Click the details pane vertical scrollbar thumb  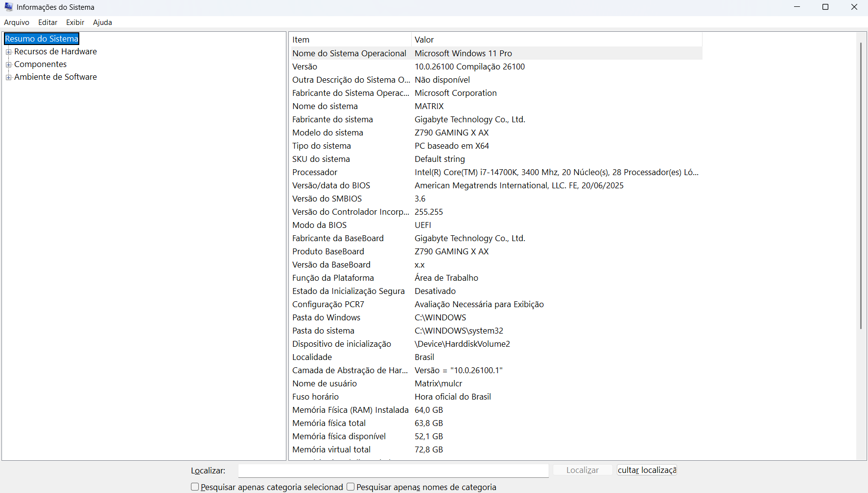[x=861, y=186]
